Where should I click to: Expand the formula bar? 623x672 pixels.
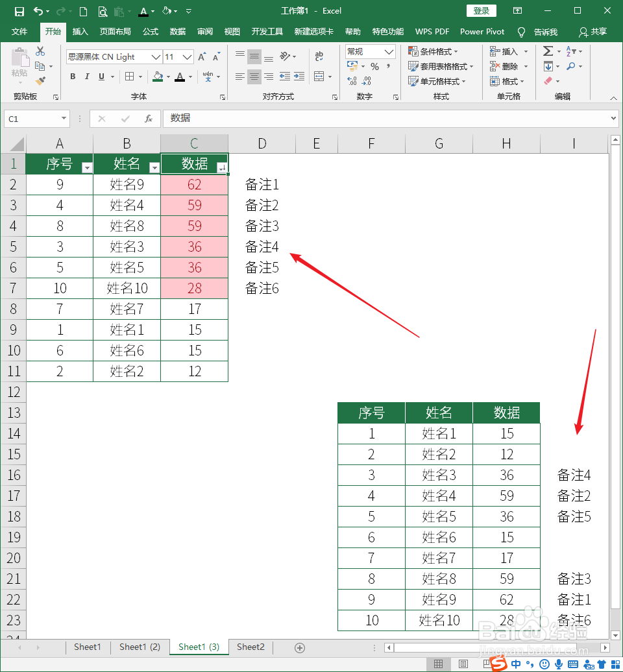click(x=613, y=118)
